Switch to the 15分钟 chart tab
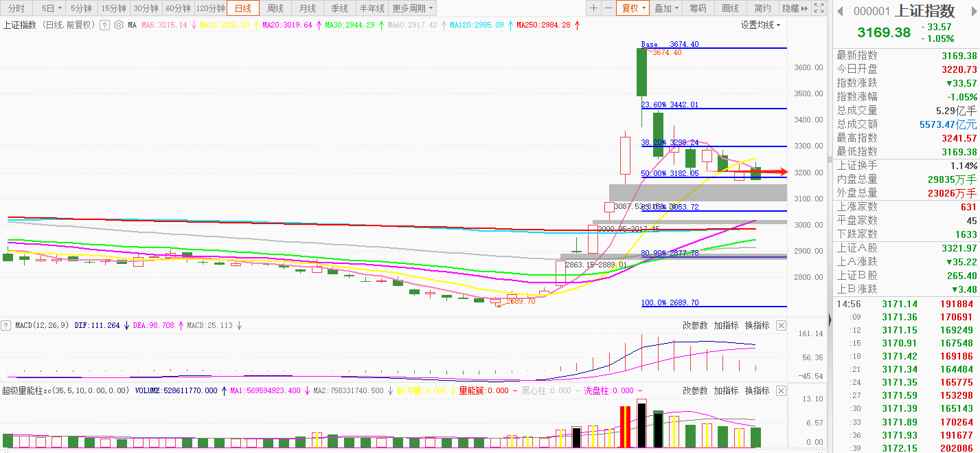This screenshot has width=980, height=453. (x=113, y=8)
